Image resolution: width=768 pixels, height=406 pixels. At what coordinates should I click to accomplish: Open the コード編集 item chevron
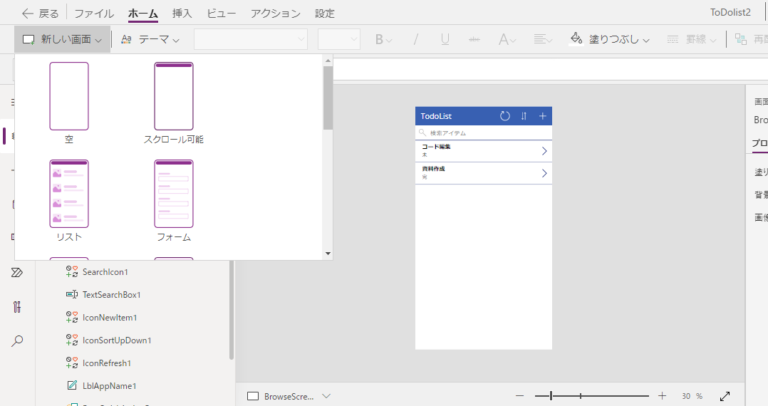click(544, 151)
